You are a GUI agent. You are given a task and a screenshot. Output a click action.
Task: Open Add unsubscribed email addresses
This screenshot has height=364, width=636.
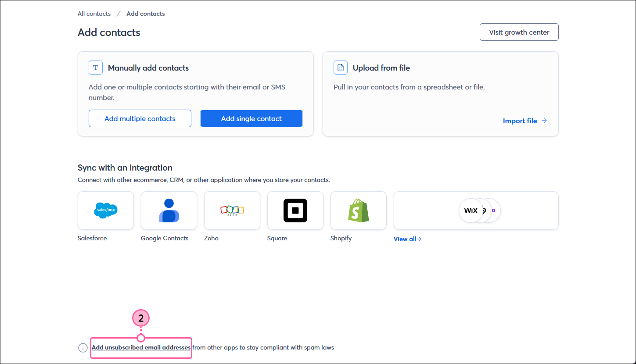tap(140, 347)
